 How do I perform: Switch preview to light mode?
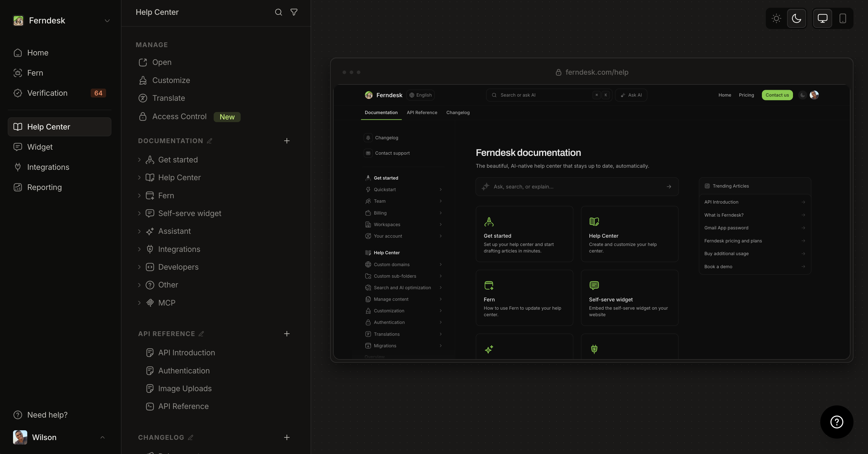[776, 18]
